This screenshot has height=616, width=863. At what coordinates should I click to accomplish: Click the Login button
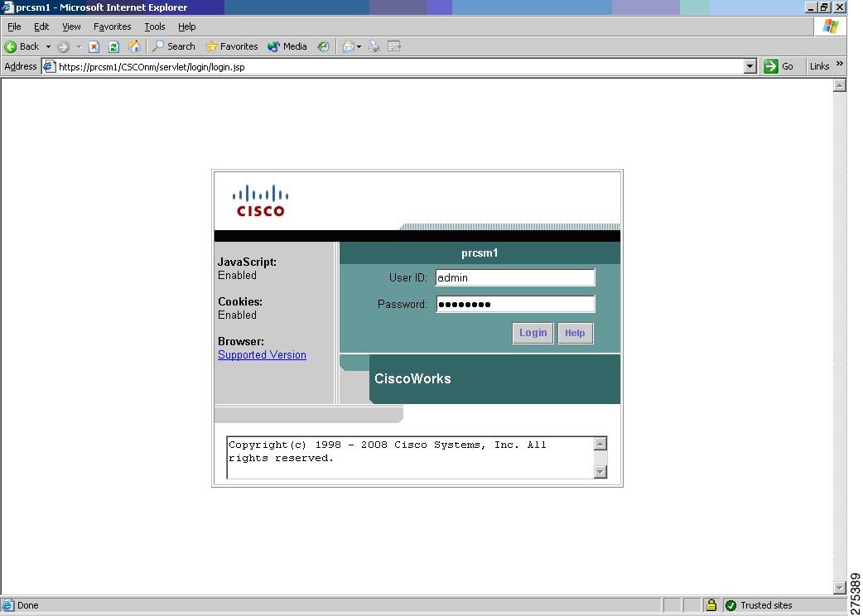click(x=533, y=334)
